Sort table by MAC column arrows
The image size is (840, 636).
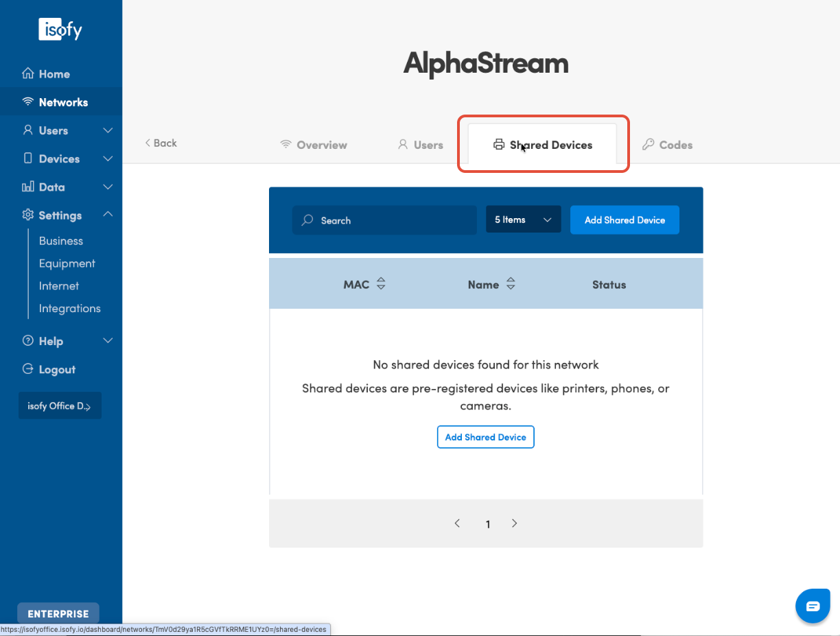coord(381,284)
